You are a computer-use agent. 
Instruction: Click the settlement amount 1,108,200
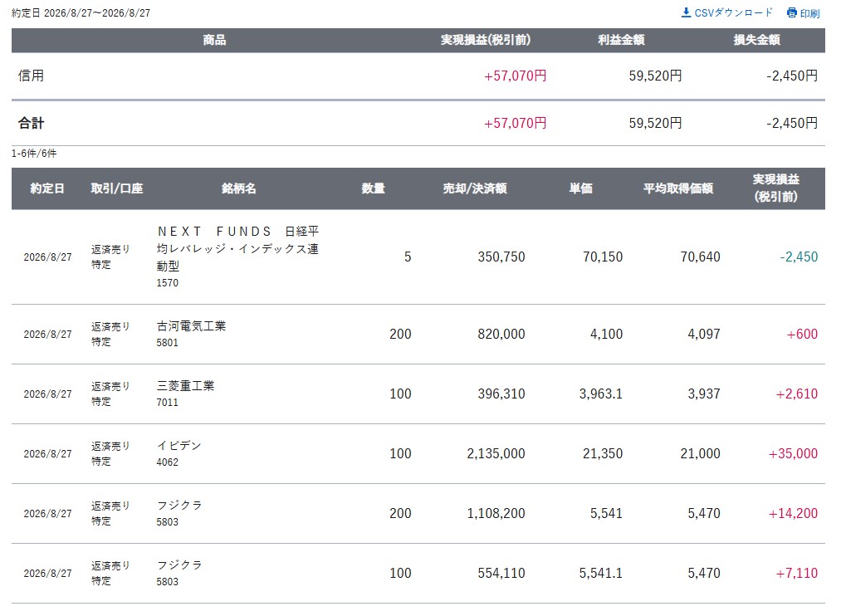click(496, 514)
